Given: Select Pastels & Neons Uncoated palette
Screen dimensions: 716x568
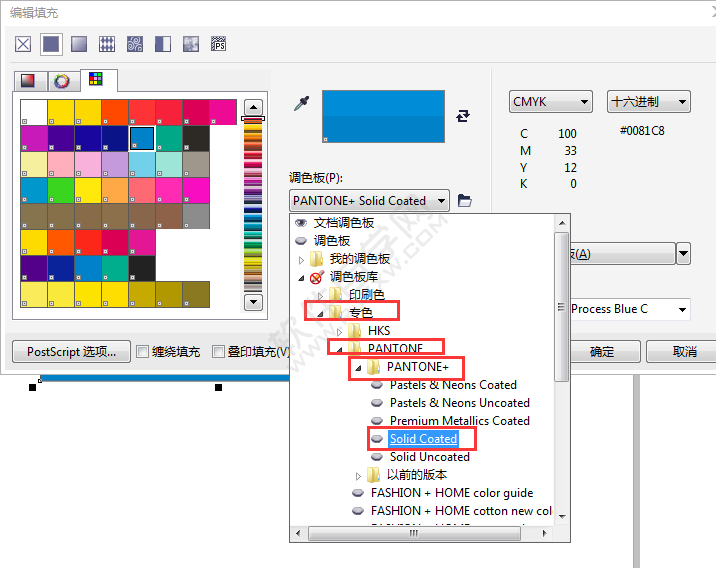Looking at the screenshot, I should click(459, 403).
